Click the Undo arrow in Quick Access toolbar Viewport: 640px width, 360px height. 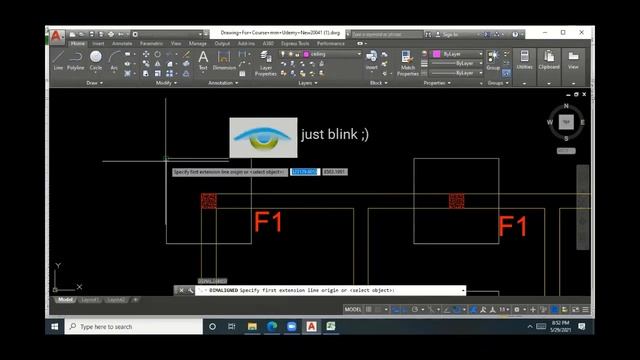[121, 34]
